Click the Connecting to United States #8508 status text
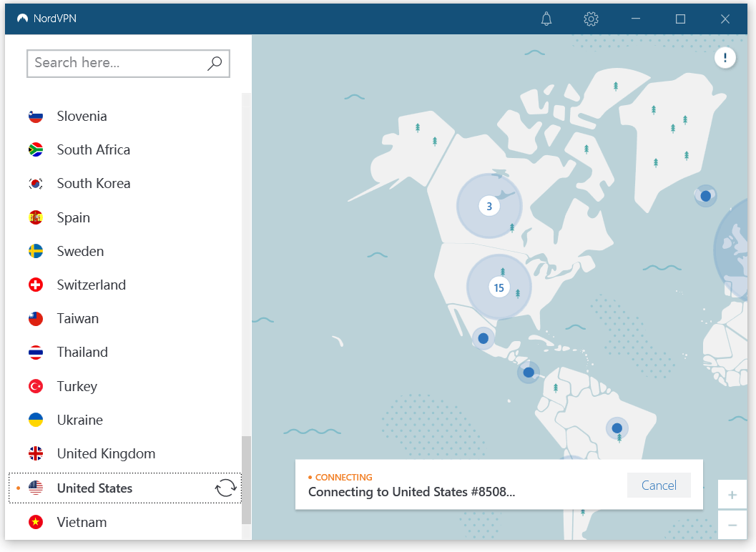 [x=411, y=492]
